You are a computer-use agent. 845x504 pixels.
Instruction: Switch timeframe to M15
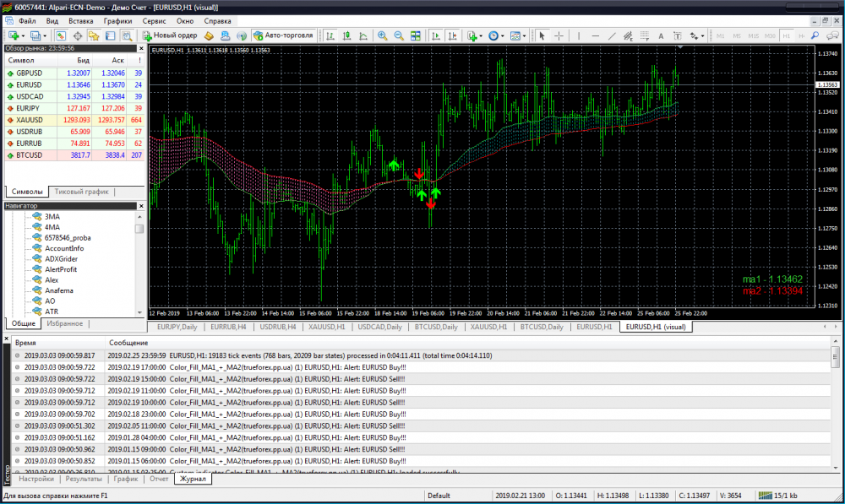[x=752, y=35]
